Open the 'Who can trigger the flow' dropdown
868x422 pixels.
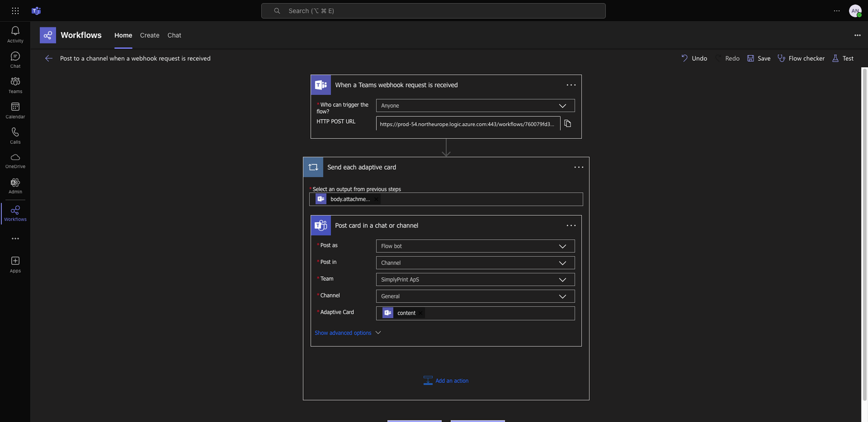[x=475, y=106]
